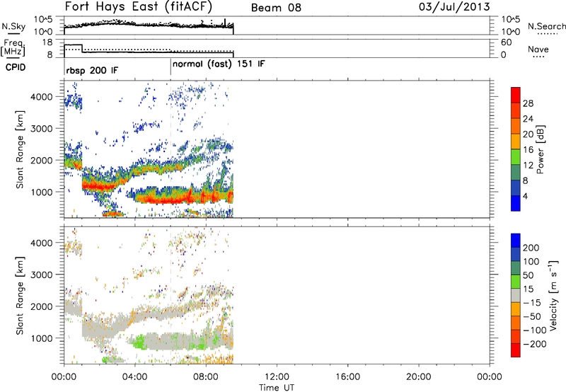Click the sky noise trace in top panel
The width and height of the screenshot is (566, 392).
149,25
